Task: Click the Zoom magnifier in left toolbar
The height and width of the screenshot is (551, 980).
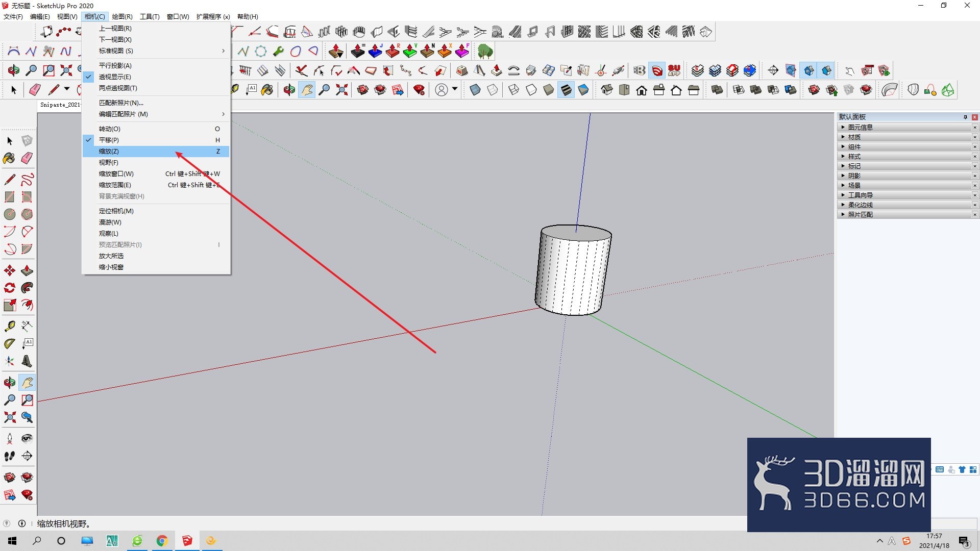Action: click(10, 399)
